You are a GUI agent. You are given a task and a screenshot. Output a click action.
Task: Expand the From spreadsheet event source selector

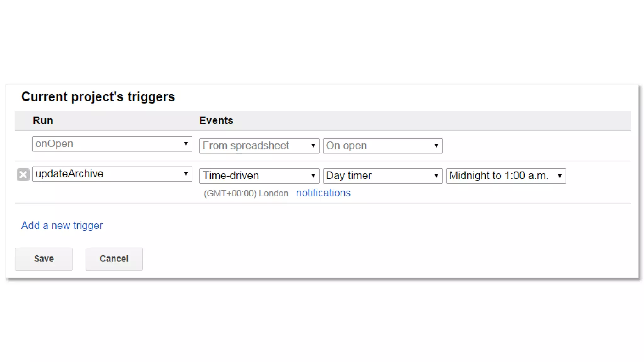pos(259,146)
